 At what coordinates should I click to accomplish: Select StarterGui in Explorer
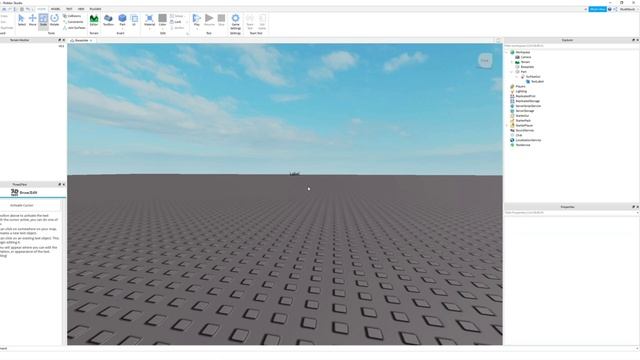pyautogui.click(x=522, y=116)
